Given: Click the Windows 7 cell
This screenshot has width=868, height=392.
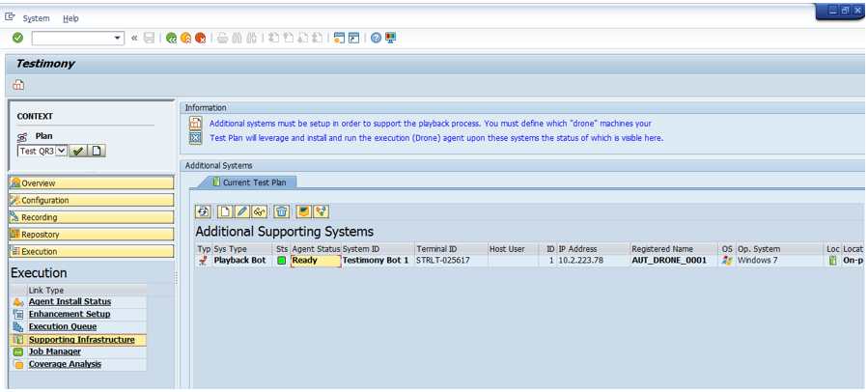Looking at the screenshot, I should (x=780, y=261).
